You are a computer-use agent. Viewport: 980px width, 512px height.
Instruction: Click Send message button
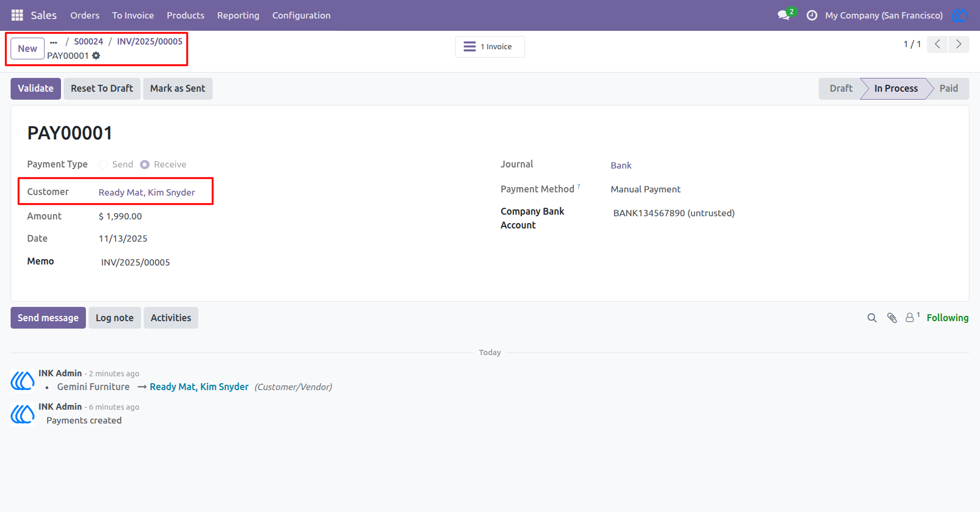(x=48, y=318)
